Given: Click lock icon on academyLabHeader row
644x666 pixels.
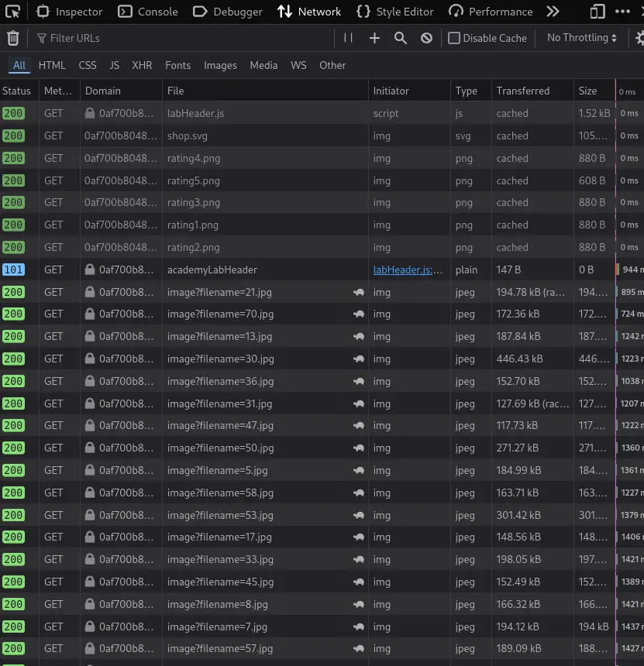Looking at the screenshot, I should point(89,269).
